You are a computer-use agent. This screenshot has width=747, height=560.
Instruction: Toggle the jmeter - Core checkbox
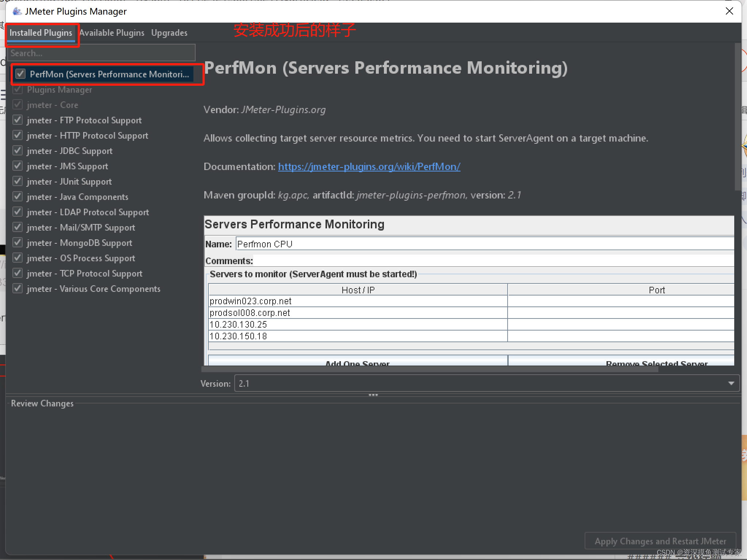point(18,105)
